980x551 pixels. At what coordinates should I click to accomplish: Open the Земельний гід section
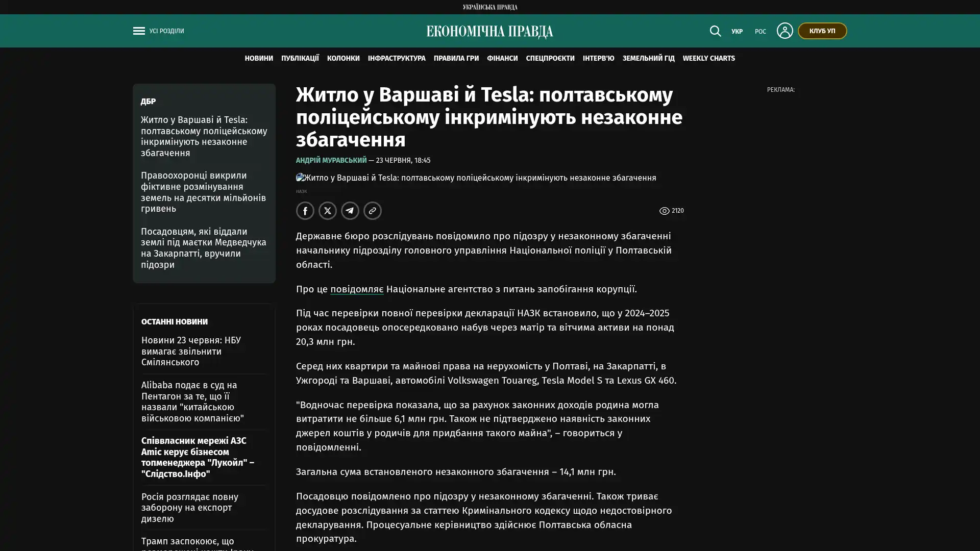pos(649,58)
